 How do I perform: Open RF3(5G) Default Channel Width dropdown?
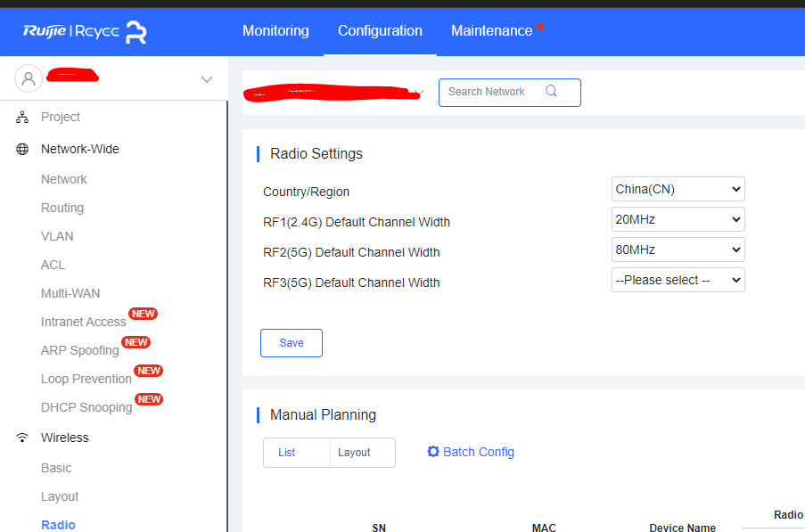(678, 280)
